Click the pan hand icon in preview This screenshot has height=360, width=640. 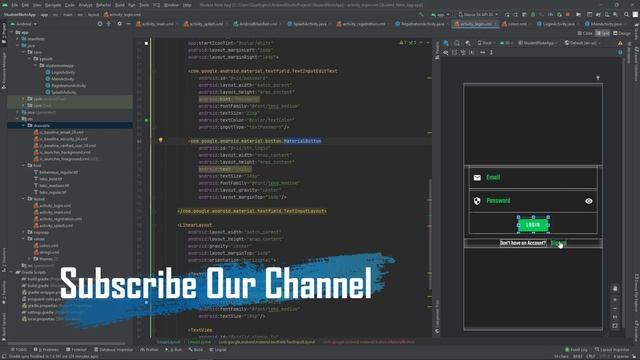click(615, 289)
